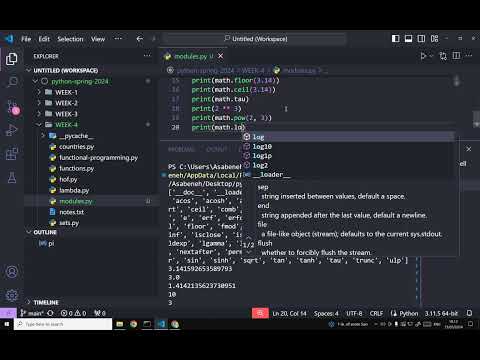Close the modules.py editor tab
The width and height of the screenshot is (480, 360).
(220, 56)
